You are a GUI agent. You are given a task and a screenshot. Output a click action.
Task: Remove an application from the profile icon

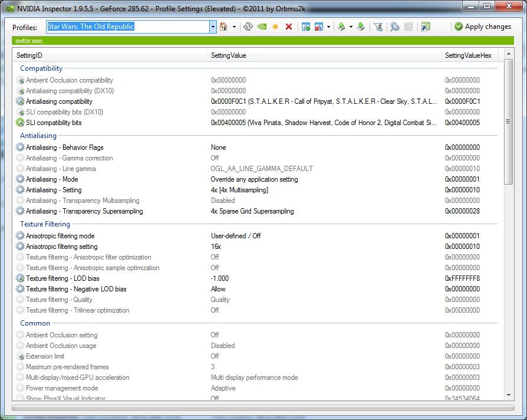319,27
